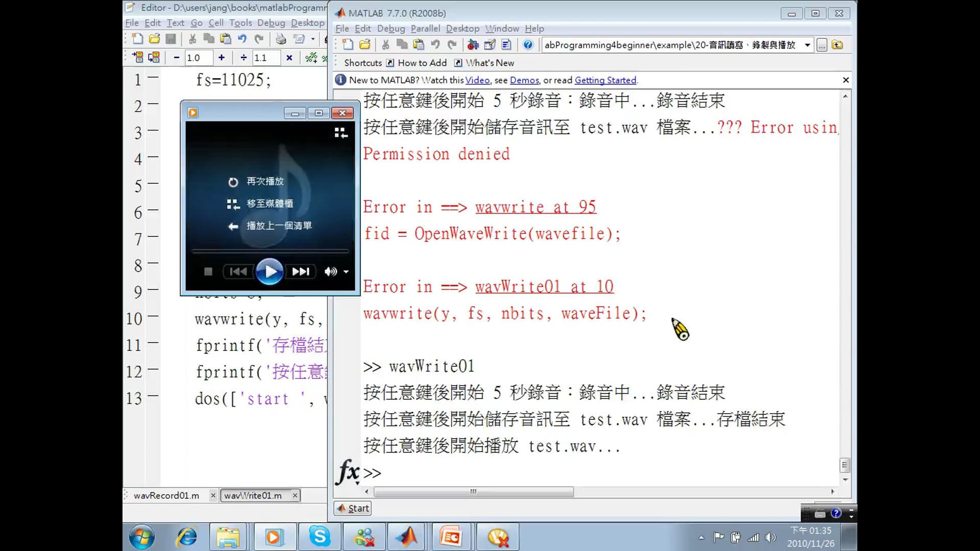
Task: Switch to the wavRecord01.m editor tab
Action: coord(166,495)
